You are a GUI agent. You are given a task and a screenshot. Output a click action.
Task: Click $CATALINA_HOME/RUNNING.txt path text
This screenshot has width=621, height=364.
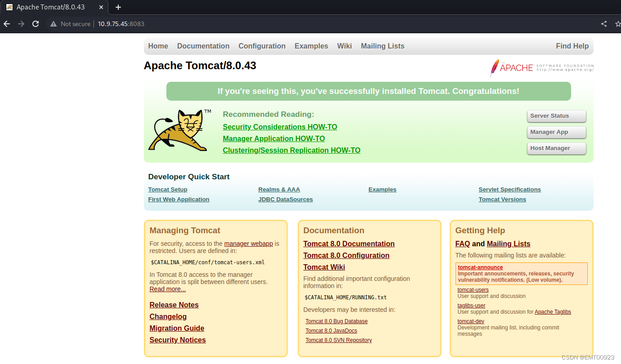pyautogui.click(x=346, y=297)
